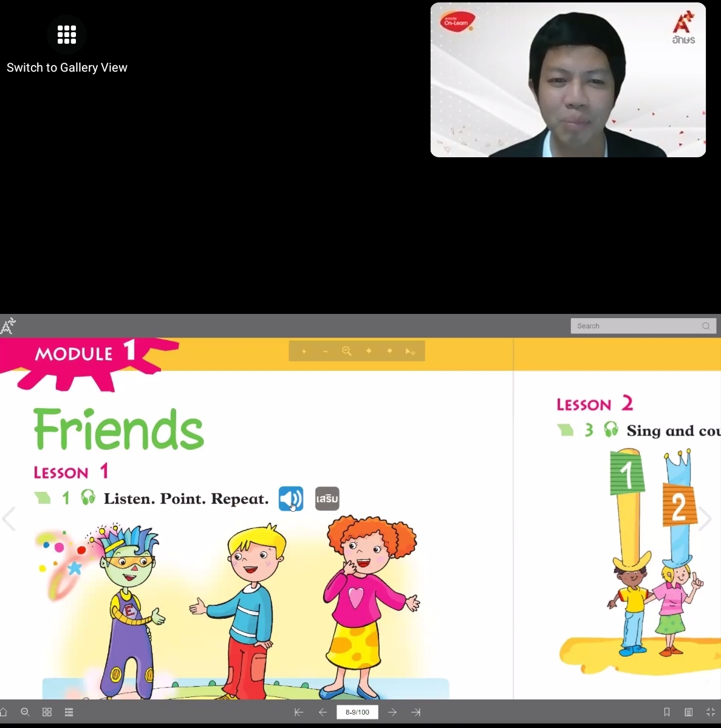Click the page number field 8-9/100
Image resolution: width=721 pixels, height=728 pixels.
pos(357,712)
